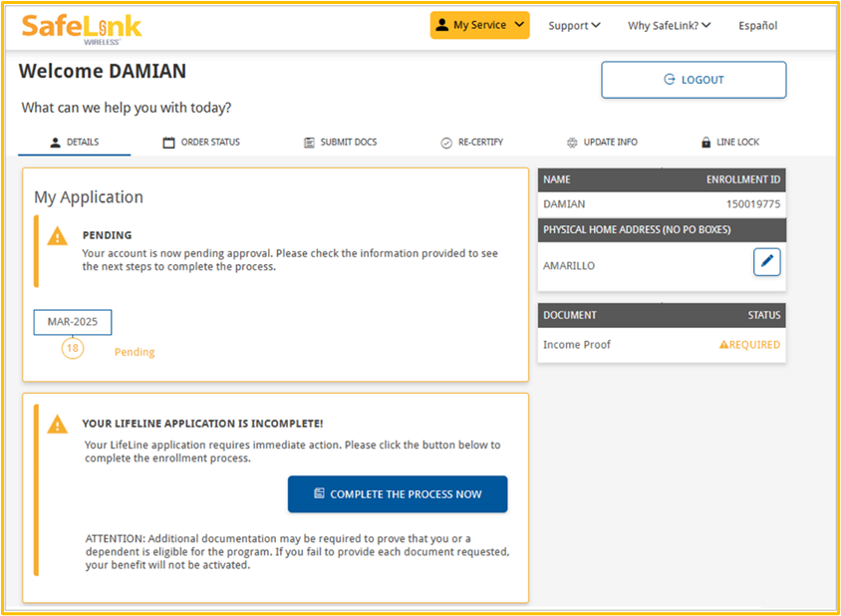Click the STATUS column header

(764, 315)
